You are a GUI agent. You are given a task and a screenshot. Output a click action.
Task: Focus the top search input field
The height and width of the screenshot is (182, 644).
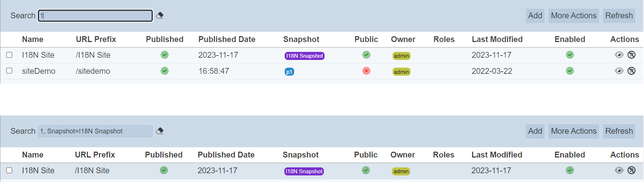95,16
